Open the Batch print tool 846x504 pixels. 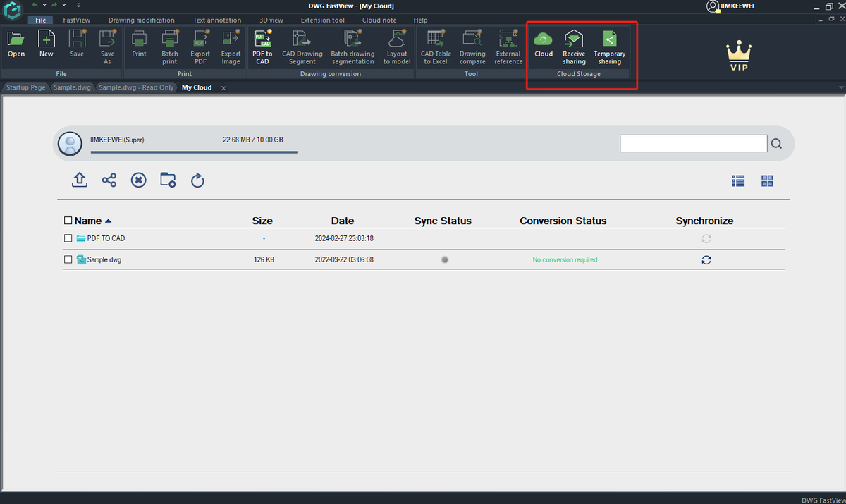coord(170,47)
